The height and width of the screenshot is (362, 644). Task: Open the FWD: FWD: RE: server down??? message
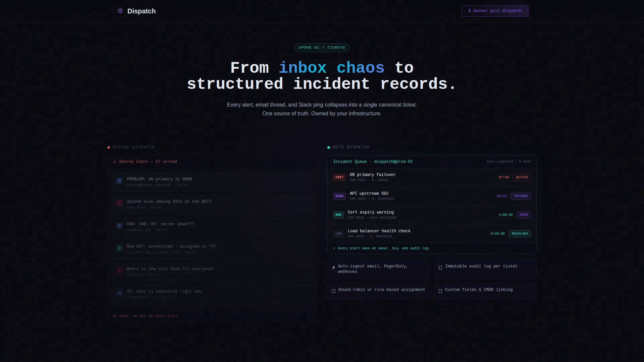coord(212,227)
